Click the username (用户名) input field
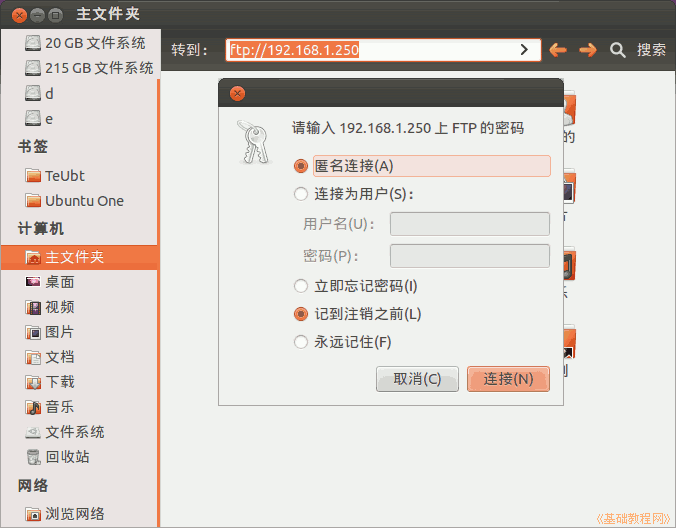The width and height of the screenshot is (676, 528). point(469,224)
